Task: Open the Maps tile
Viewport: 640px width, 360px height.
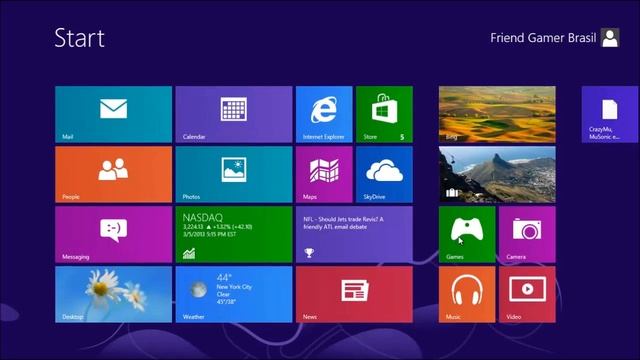Action: pos(324,174)
